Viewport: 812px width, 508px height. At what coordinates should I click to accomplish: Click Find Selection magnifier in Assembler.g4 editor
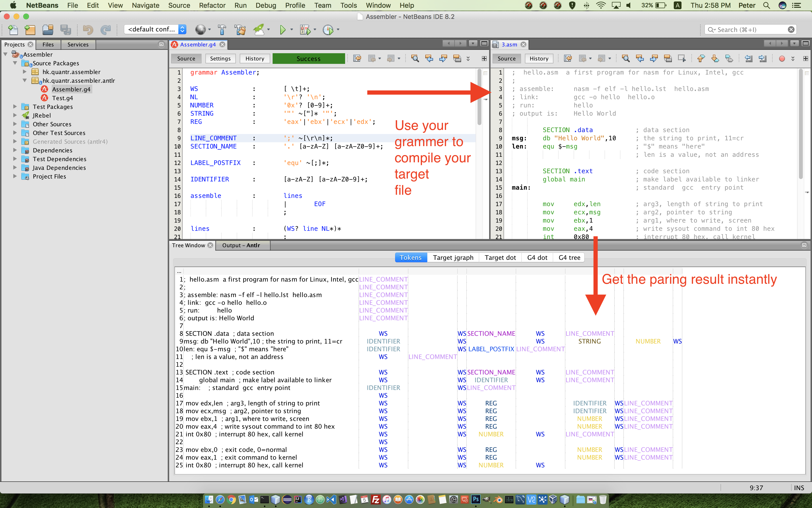click(415, 59)
